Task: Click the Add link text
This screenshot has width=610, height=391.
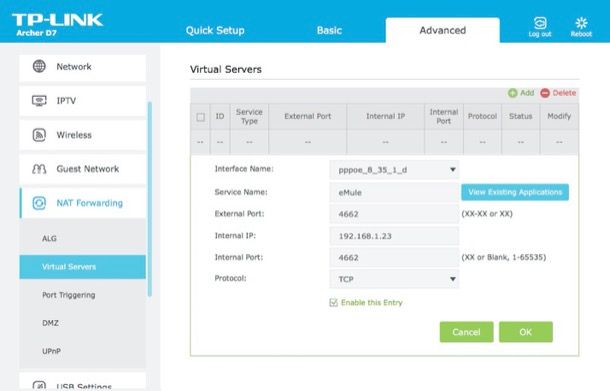Action: (x=527, y=93)
